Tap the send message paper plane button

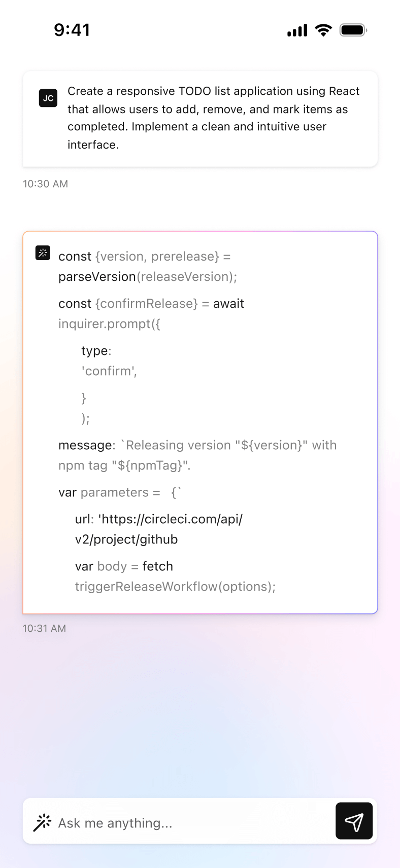354,821
